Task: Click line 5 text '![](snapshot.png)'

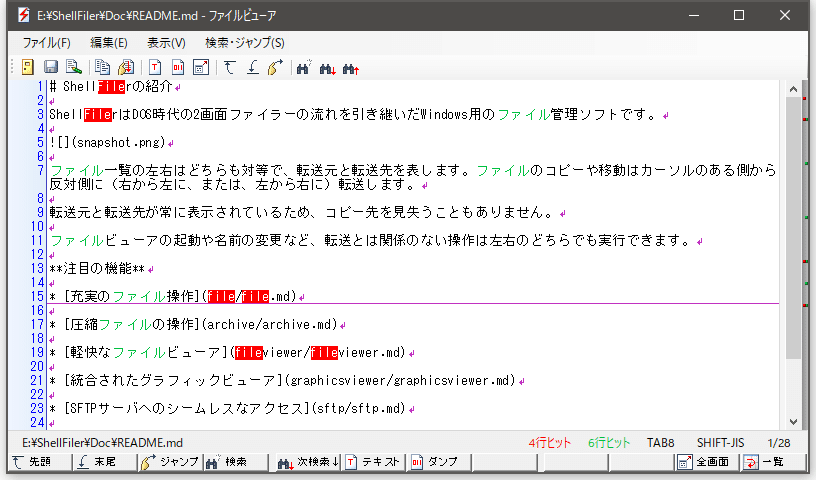Action: click(107, 142)
